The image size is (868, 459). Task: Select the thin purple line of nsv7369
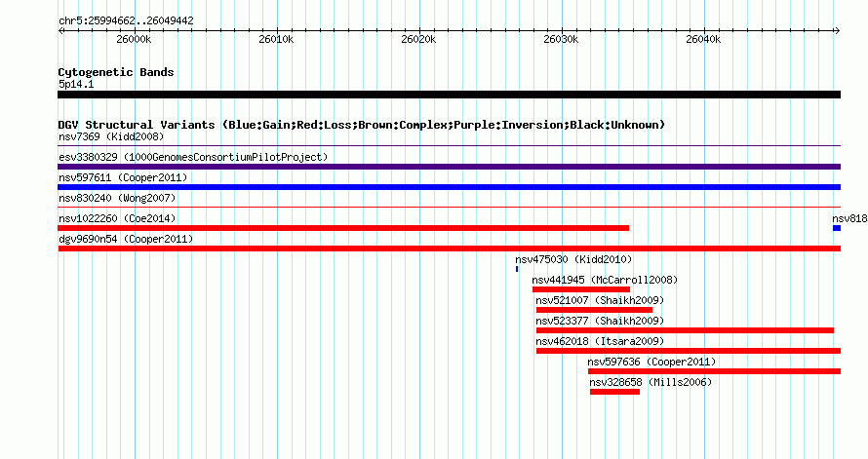pyautogui.click(x=449, y=146)
